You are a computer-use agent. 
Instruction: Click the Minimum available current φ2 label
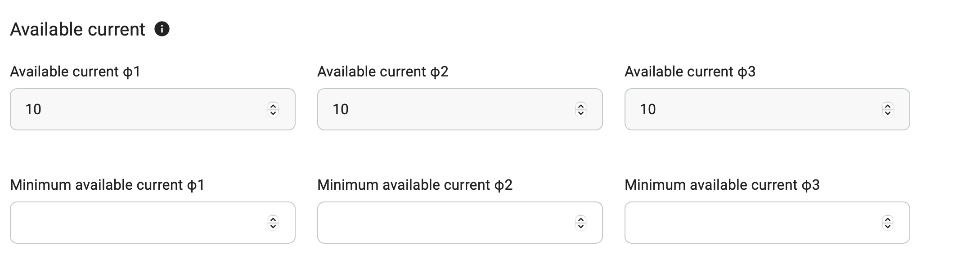pos(415,185)
